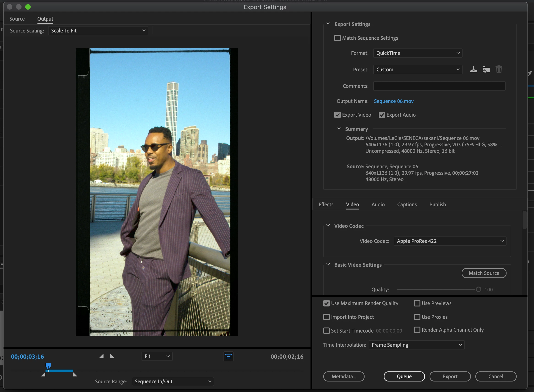
Task: Open the Sequence 06.mov output name link
Action: 394,101
